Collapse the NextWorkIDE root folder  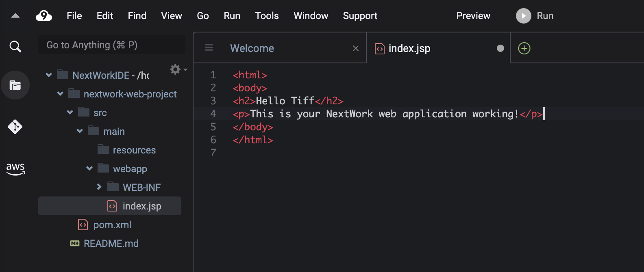(x=49, y=75)
